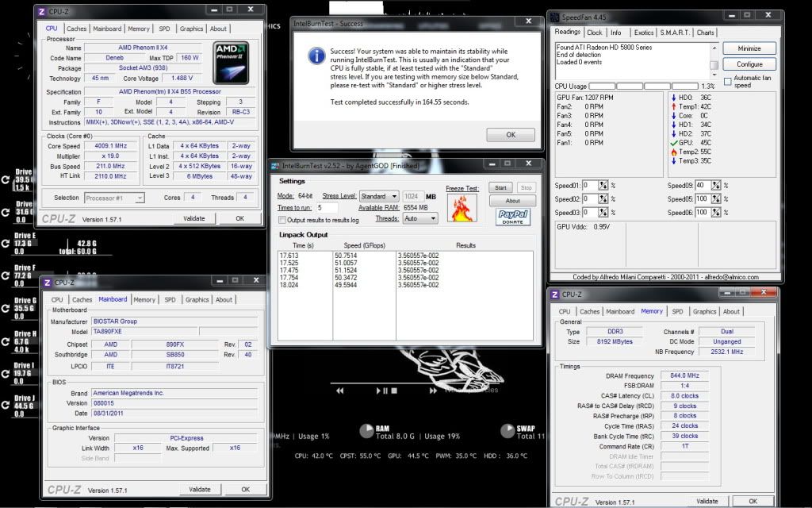Stop playback in the media player
The height and width of the screenshot is (508, 812).
click(x=394, y=391)
